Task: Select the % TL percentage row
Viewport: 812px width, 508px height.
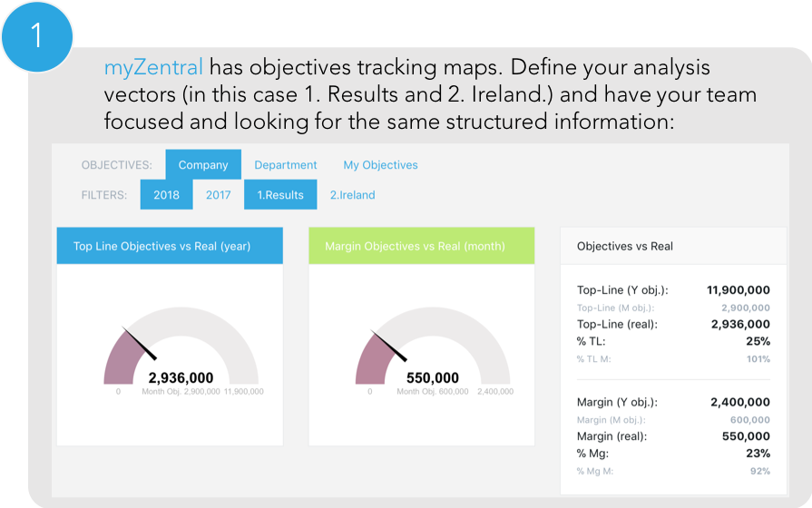Action: (673, 341)
